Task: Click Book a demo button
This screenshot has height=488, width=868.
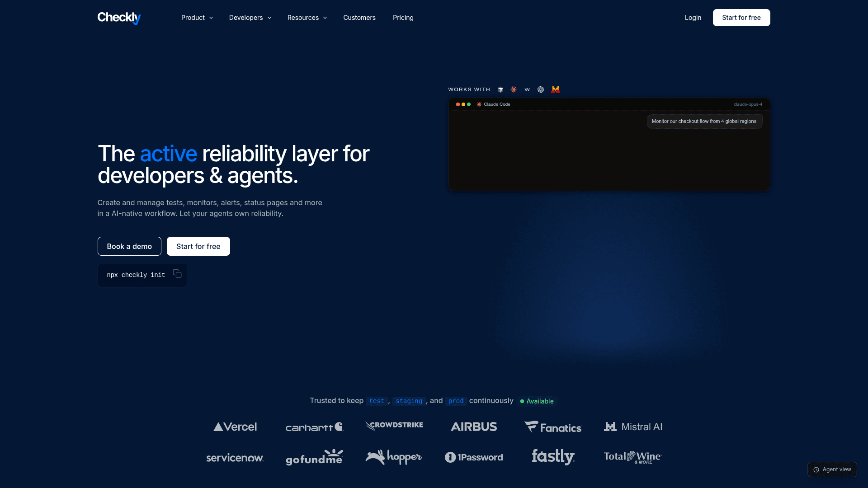Action: 129,246
